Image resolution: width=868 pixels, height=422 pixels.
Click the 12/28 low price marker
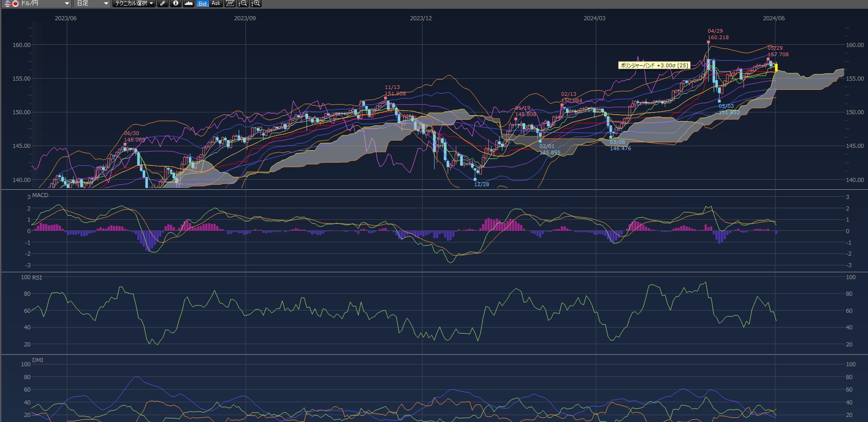[481, 184]
